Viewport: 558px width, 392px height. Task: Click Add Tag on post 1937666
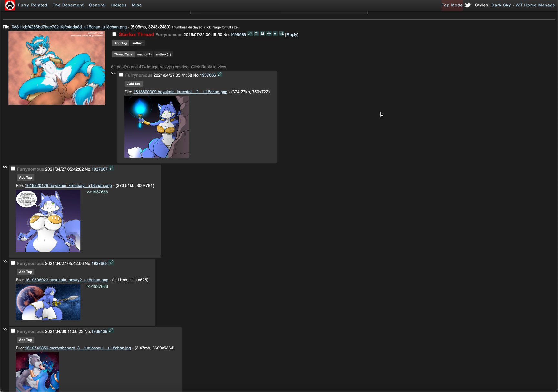pyautogui.click(x=134, y=84)
